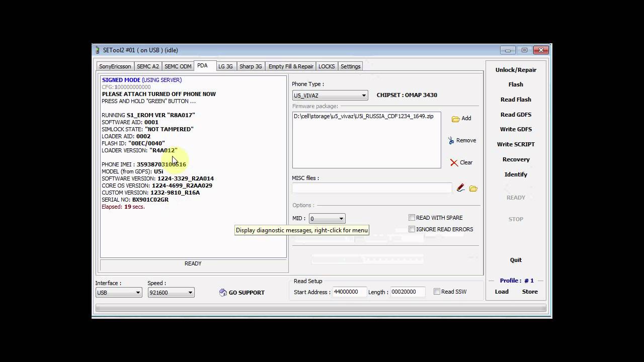Click the SIGNED MODE log line
Image resolution: width=644 pixels, height=362 pixels.
coord(142,80)
